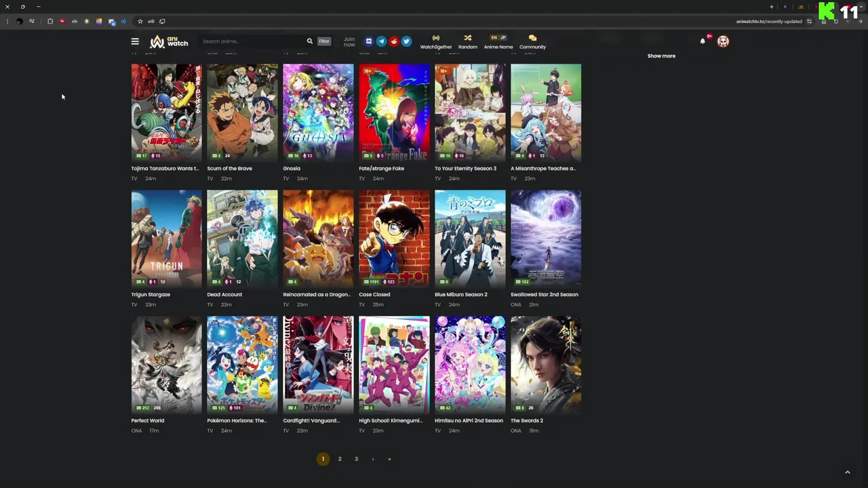Click the Pokémon Horizons title link
This screenshot has width=868, height=488.
[237, 421]
